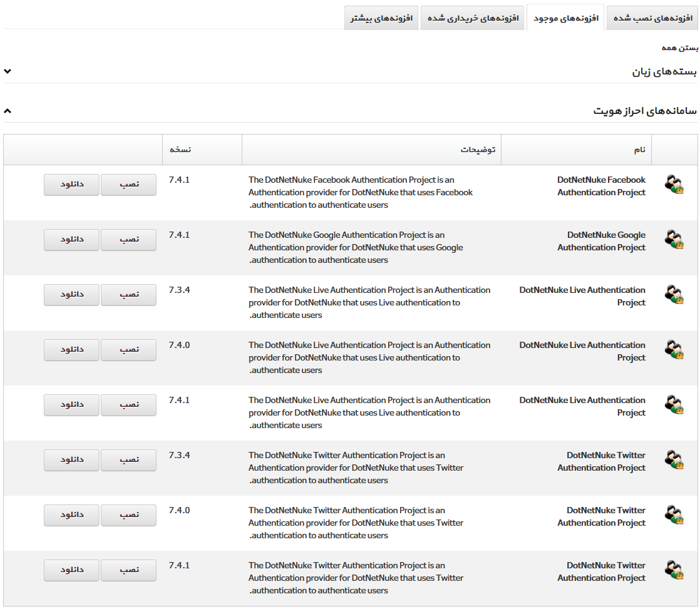Screen dimensions: 700x609
Task: Click the icon for Live Authentication version 7.4.0
Action: point(674,350)
